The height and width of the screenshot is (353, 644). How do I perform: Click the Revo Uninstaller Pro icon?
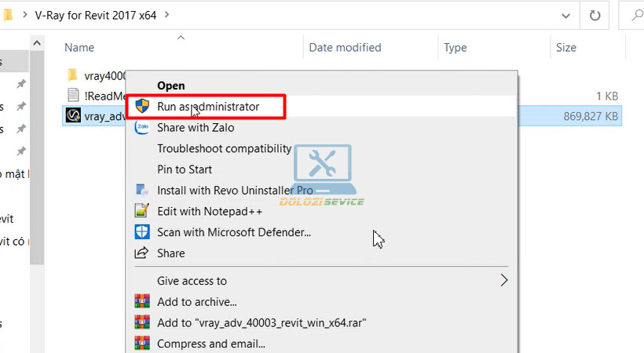click(x=142, y=190)
